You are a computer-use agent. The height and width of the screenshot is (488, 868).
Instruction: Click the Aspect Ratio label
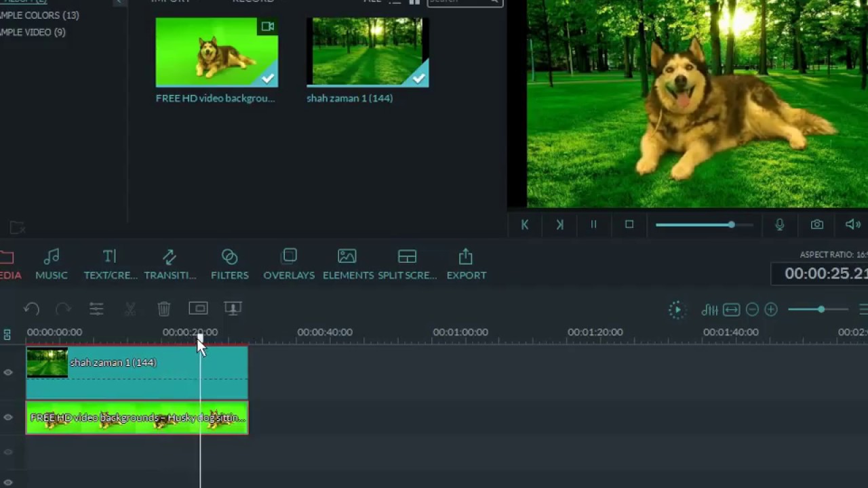click(833, 255)
